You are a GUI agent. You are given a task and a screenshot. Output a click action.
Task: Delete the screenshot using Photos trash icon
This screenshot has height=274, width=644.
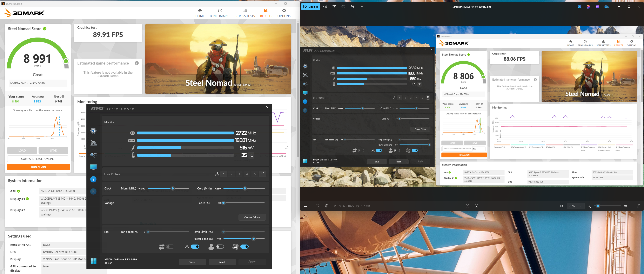coord(334,7)
